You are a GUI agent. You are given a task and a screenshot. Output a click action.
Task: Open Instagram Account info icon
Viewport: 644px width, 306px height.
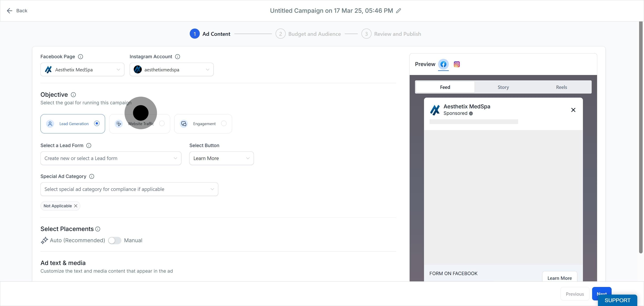click(x=178, y=57)
